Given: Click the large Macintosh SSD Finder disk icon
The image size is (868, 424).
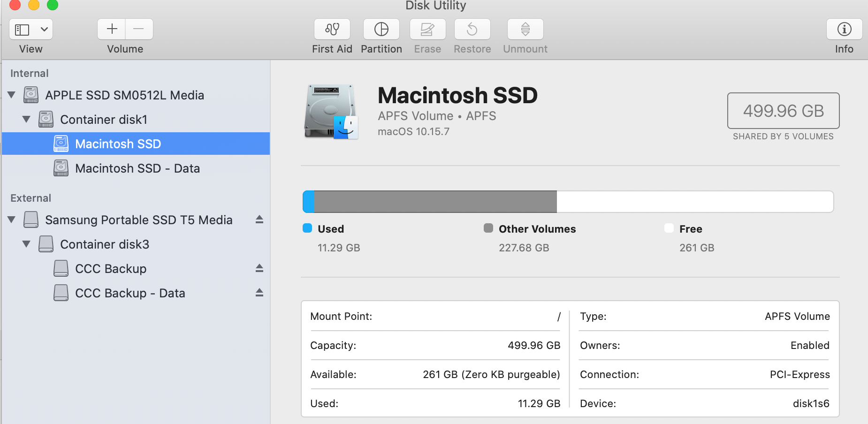Looking at the screenshot, I should pyautogui.click(x=331, y=112).
